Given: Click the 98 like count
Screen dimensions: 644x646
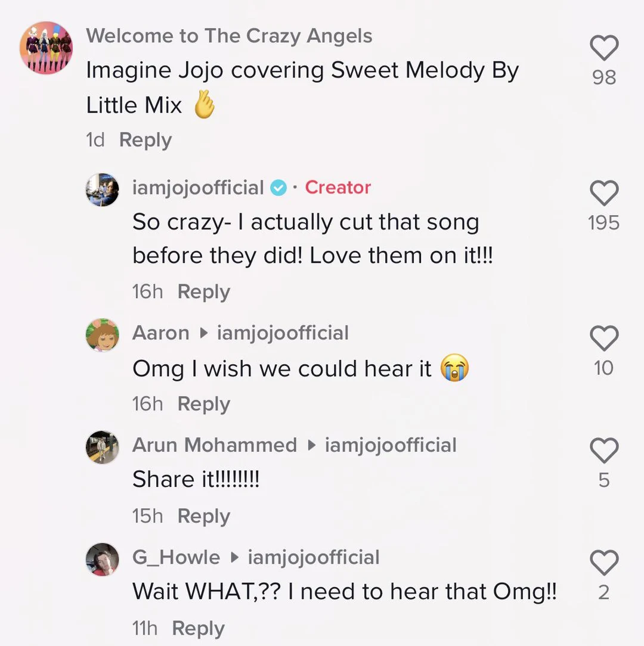Looking at the screenshot, I should [x=603, y=77].
